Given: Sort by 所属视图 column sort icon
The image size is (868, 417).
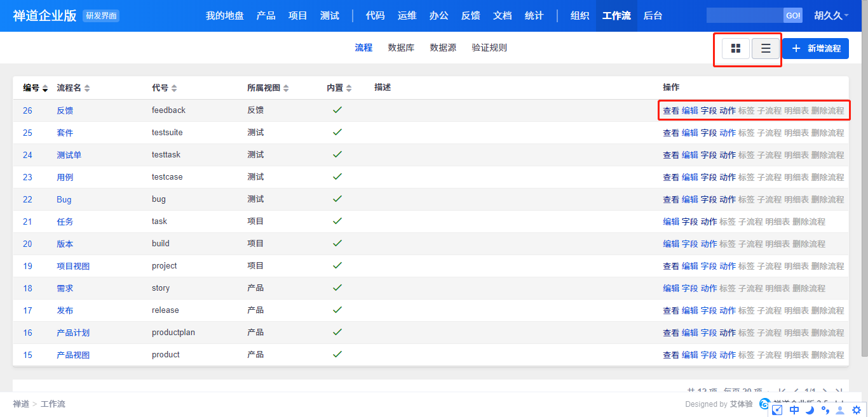Looking at the screenshot, I should (x=286, y=88).
